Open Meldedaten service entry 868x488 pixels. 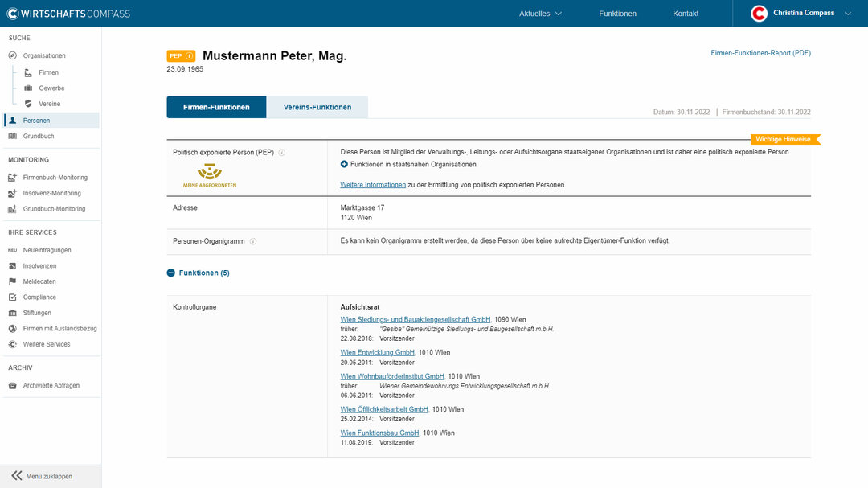pyautogui.click(x=39, y=281)
